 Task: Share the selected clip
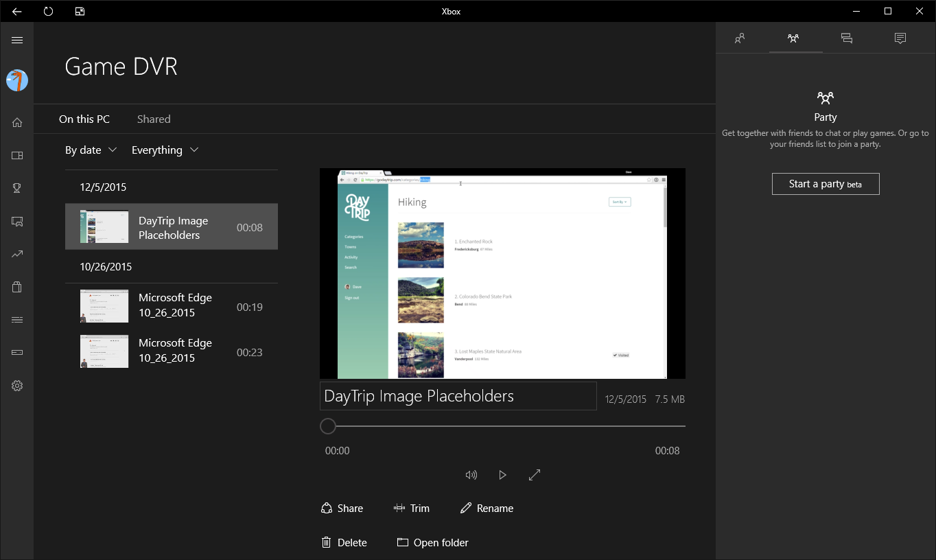click(342, 509)
